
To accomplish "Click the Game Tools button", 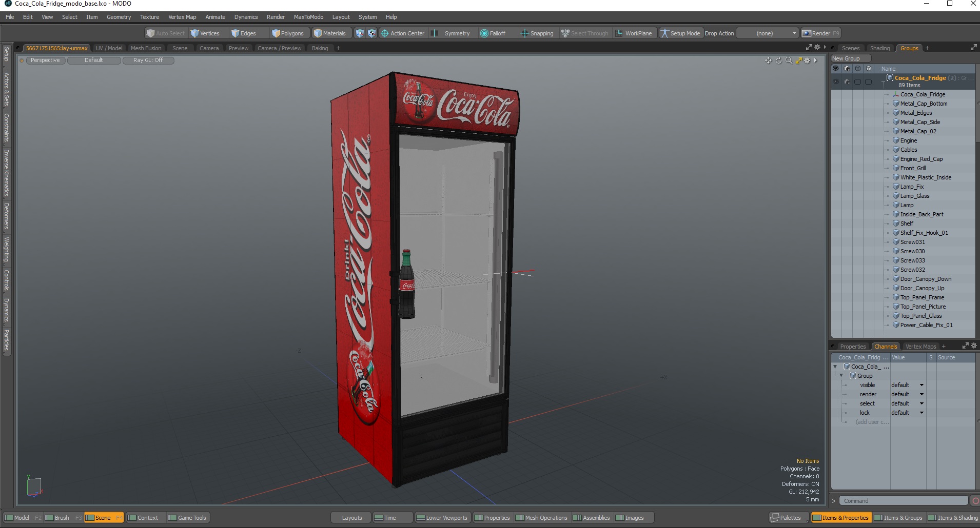I will (x=187, y=518).
